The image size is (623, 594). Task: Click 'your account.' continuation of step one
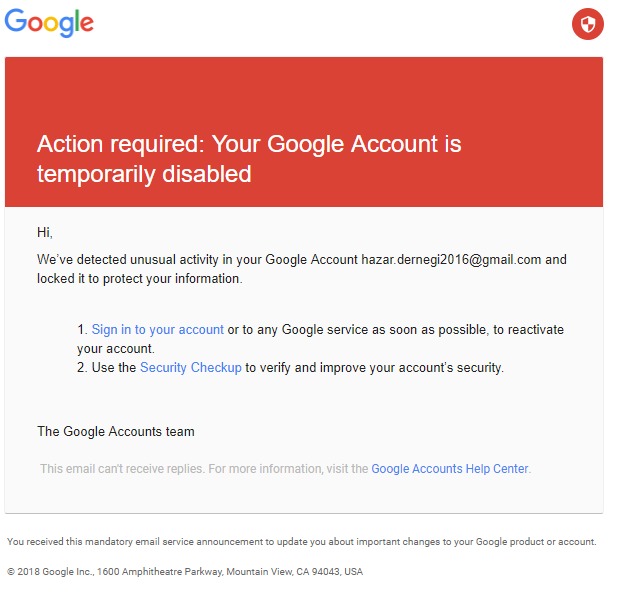pos(115,349)
